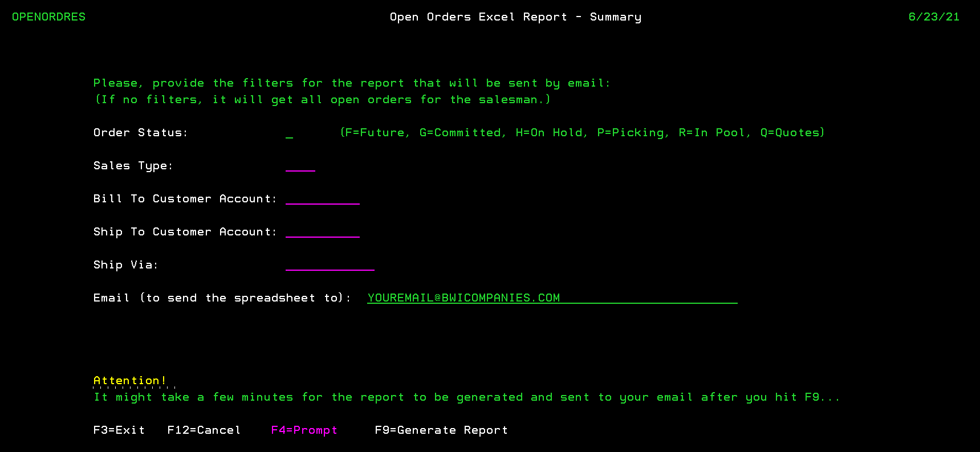Place cursor in Ship To Customer Account field
The image size is (980, 452).
[323, 232]
